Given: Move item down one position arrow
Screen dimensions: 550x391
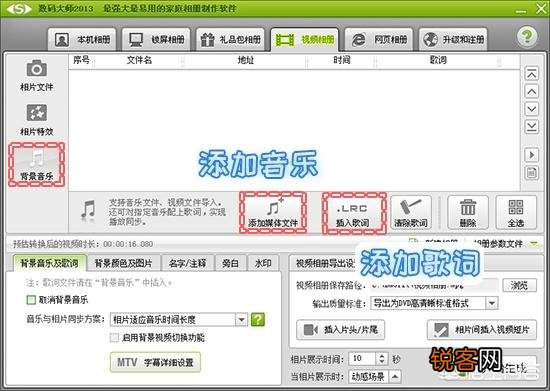Looking at the screenshot, I should tap(531, 109).
